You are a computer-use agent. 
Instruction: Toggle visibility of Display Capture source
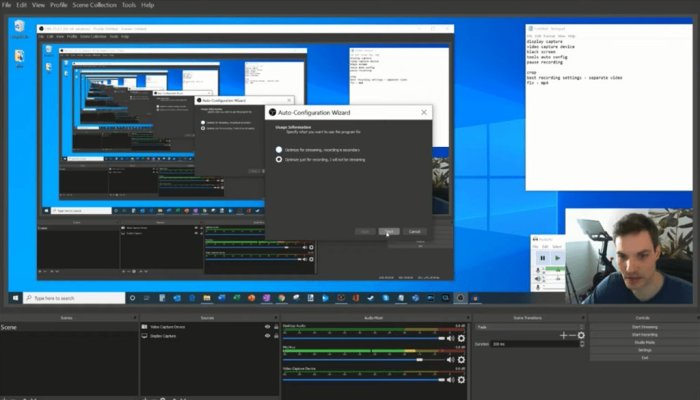click(x=267, y=336)
